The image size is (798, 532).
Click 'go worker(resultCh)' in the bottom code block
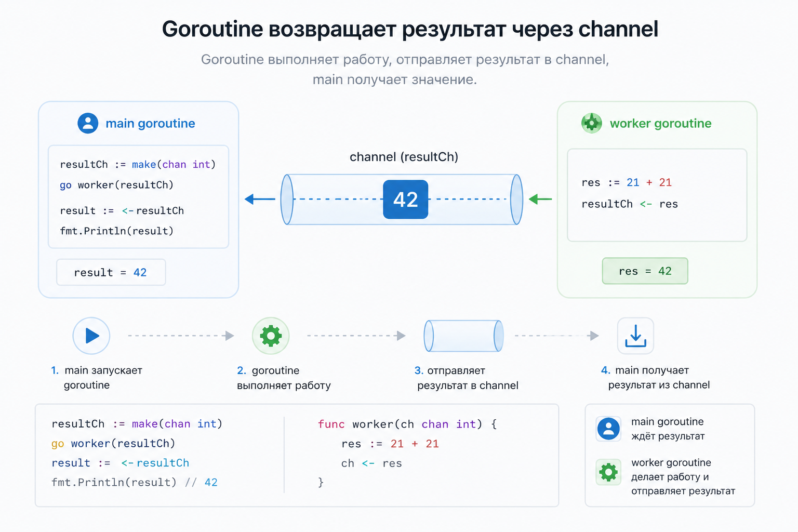113,444
